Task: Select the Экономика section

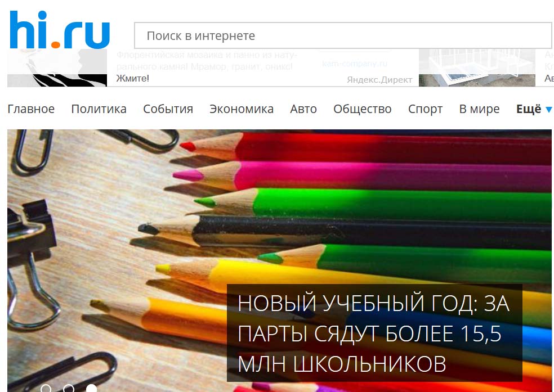Action: 242,109
